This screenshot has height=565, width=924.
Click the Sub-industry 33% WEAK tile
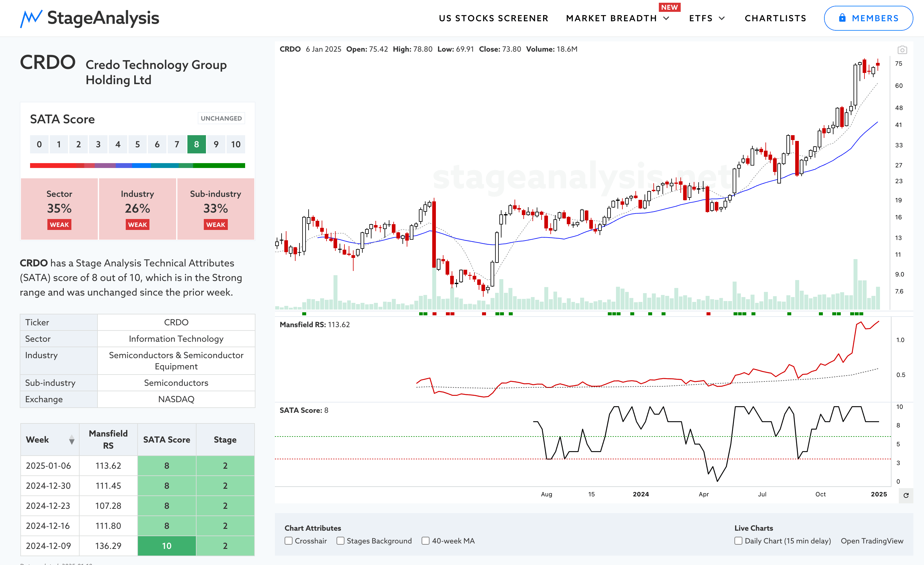point(216,209)
